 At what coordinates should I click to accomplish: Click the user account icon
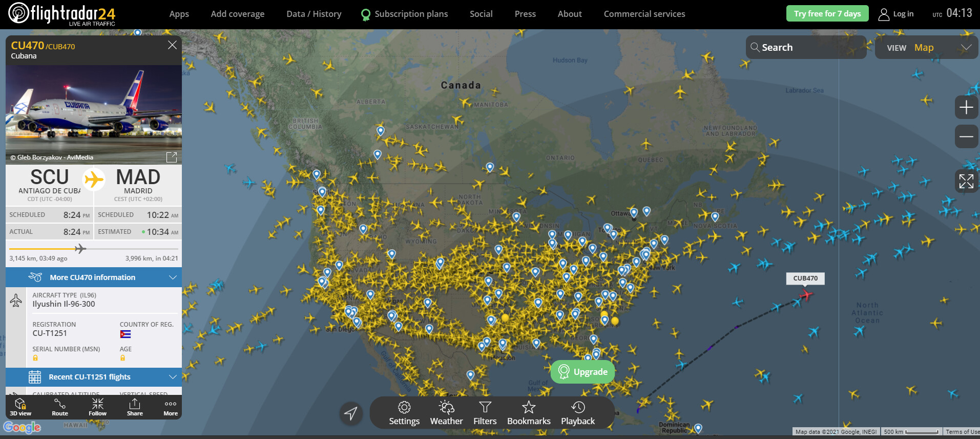click(884, 14)
